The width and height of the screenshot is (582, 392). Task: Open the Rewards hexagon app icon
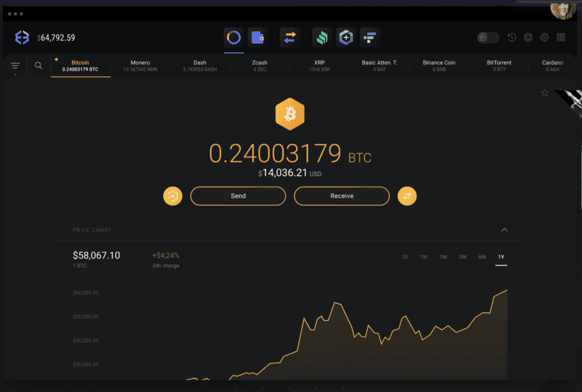coord(346,37)
